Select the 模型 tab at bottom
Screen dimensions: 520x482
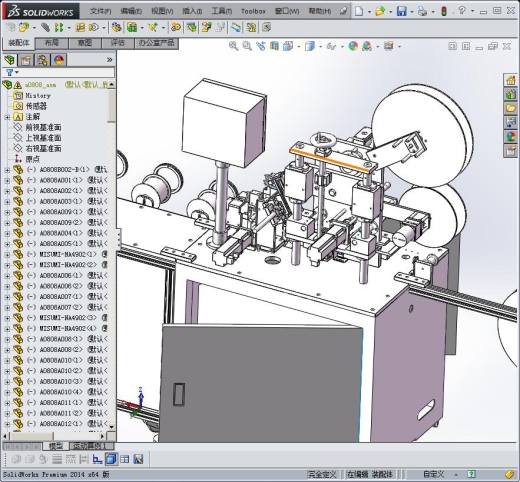56,446
